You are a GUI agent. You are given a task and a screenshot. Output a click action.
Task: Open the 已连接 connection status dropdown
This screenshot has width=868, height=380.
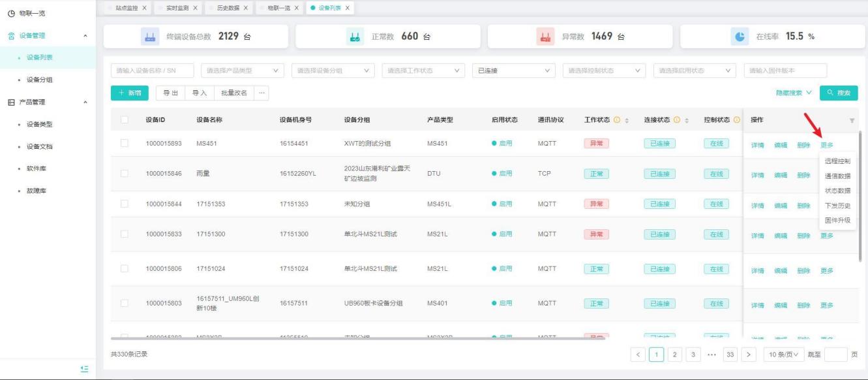click(x=514, y=71)
